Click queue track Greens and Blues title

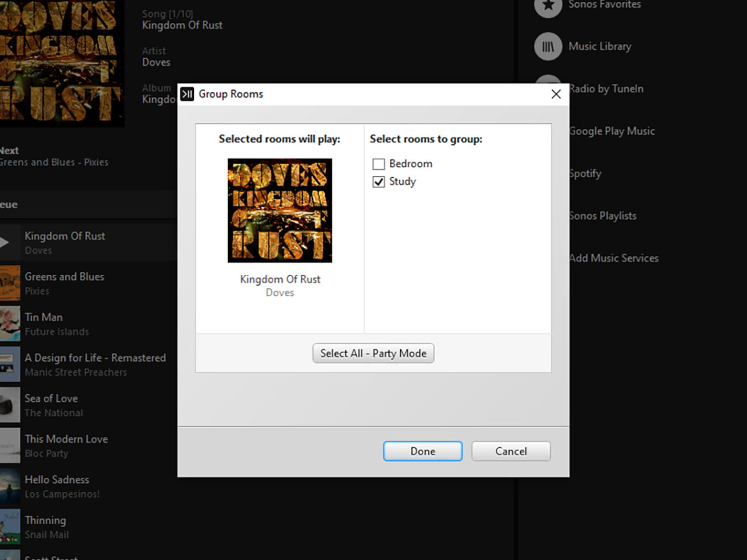(64, 277)
